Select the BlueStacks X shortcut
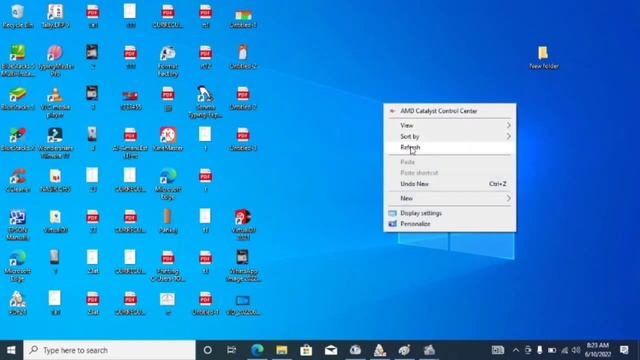This screenshot has height=360, width=640. coord(18,140)
